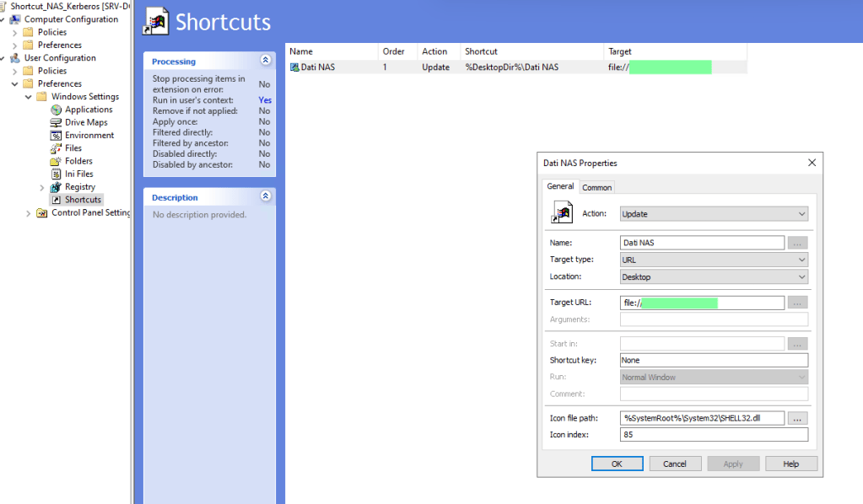Click the Files preference icon
Viewport: 863px width, 504px height.
click(x=56, y=148)
